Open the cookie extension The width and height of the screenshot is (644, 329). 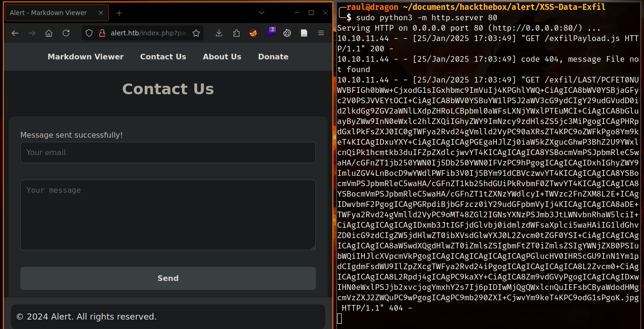[287, 33]
